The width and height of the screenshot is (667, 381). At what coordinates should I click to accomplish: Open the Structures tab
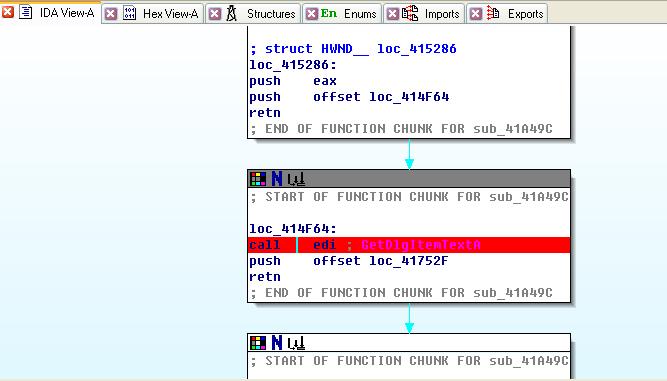[271, 14]
